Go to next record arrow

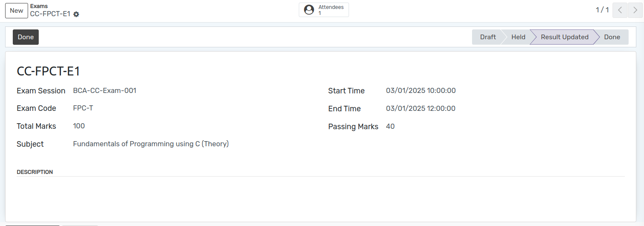tap(635, 10)
